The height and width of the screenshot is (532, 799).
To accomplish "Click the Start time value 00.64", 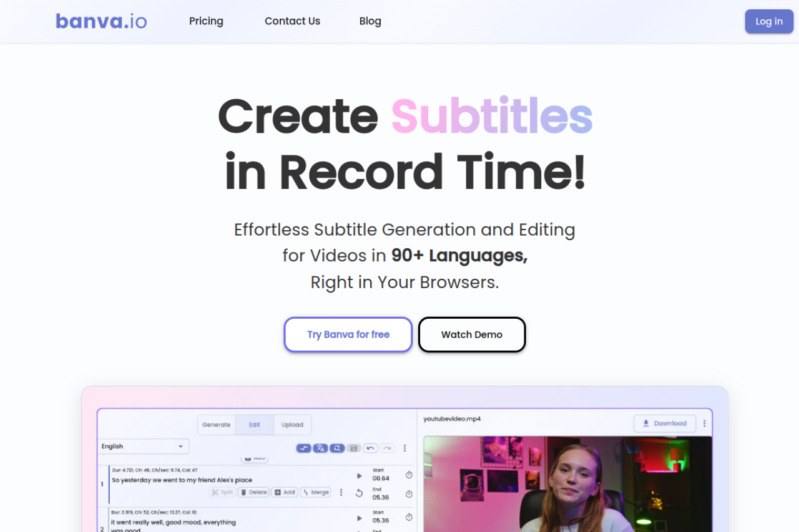I will click(x=381, y=478).
